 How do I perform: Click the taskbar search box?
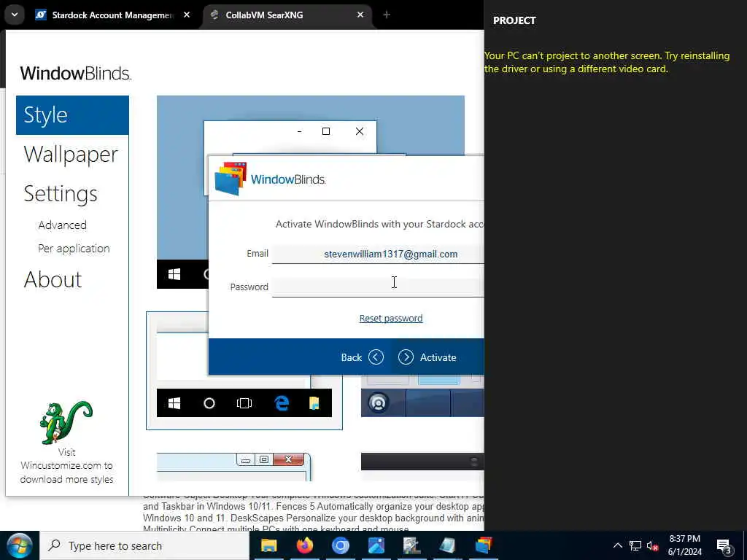pyautogui.click(x=144, y=545)
